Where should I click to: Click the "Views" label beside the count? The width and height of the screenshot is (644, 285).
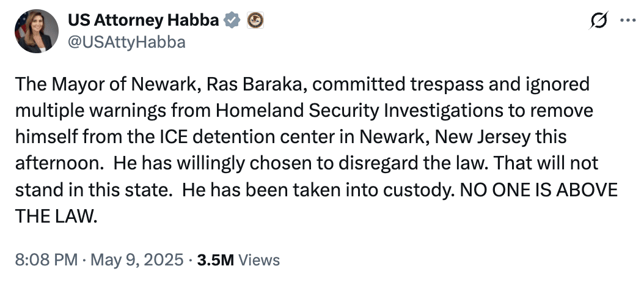(x=259, y=259)
